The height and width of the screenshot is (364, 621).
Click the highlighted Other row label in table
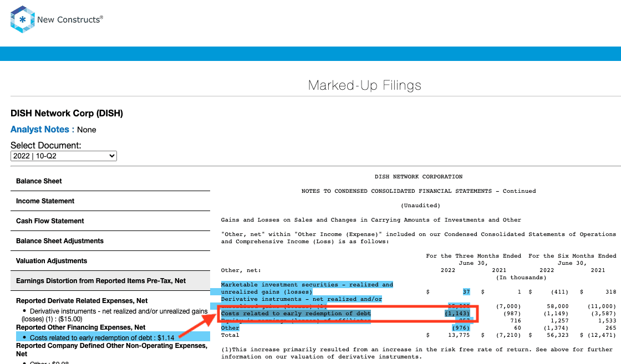pyautogui.click(x=230, y=328)
